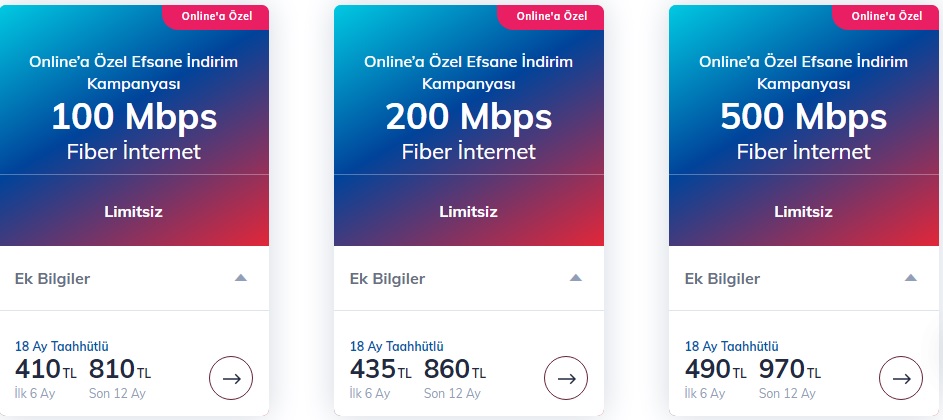The width and height of the screenshot is (943, 420).
Task: Click the arrow button on 500 Mbps plan
Action: pos(901,378)
